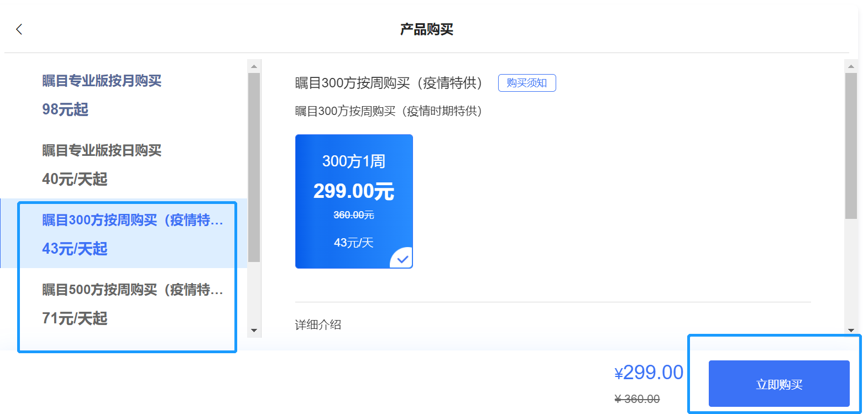Choose the 300方1周 299.00元 plan card

tap(354, 201)
